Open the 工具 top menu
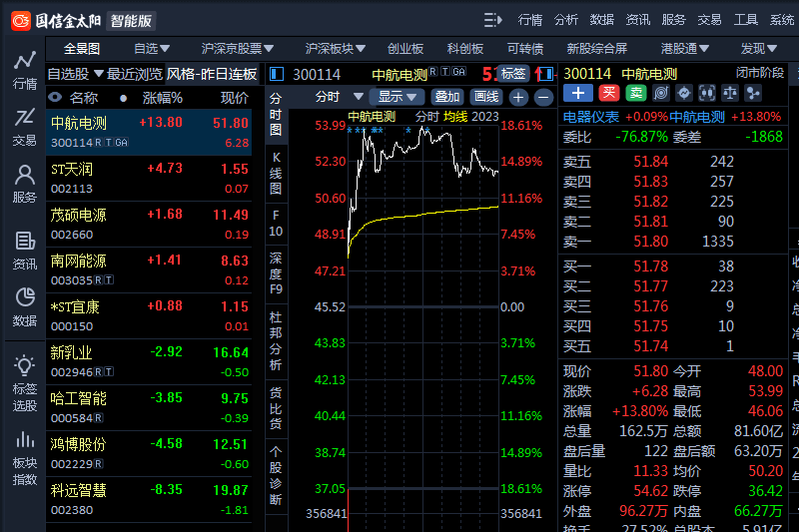Screen dimensions: 799x532 pyautogui.click(x=745, y=20)
